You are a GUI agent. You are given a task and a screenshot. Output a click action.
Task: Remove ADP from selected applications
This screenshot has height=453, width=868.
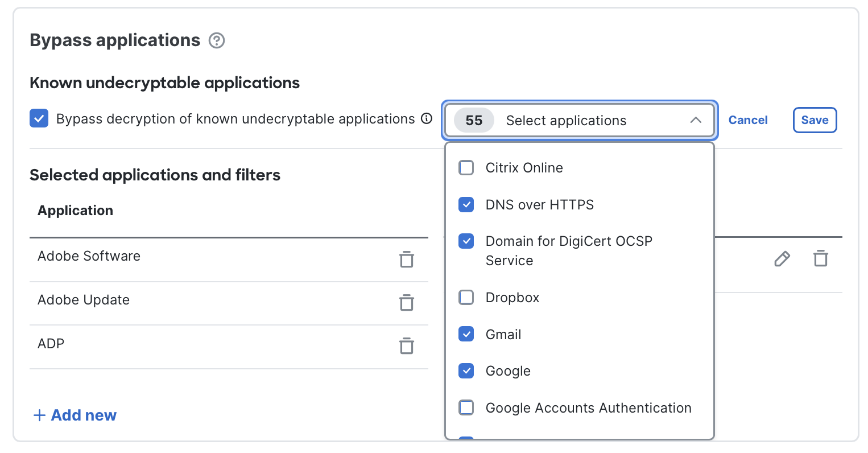pos(407,346)
